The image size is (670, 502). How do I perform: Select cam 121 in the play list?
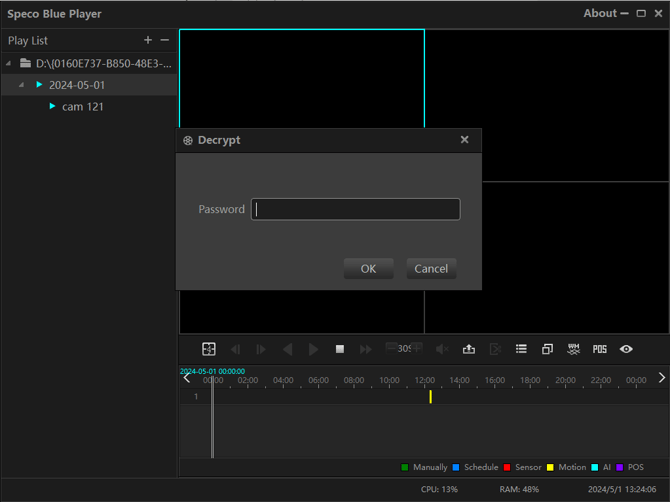pos(83,107)
